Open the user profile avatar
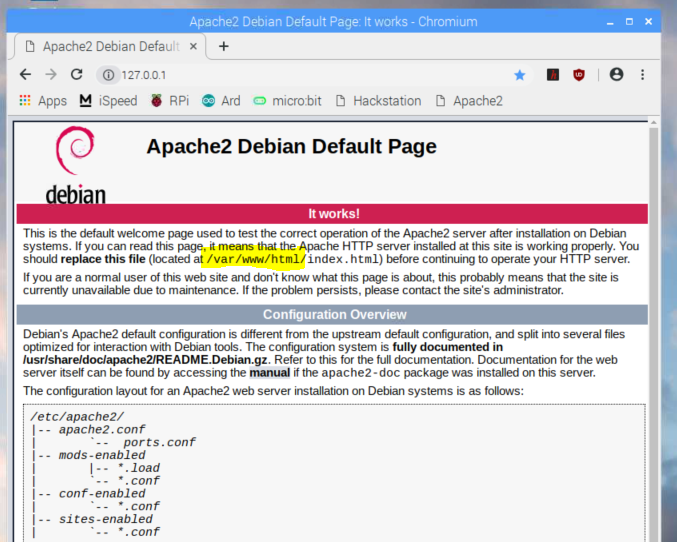 click(616, 75)
